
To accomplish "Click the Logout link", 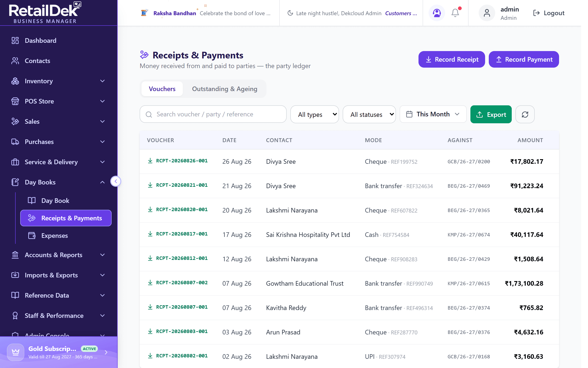I will 548,13.
